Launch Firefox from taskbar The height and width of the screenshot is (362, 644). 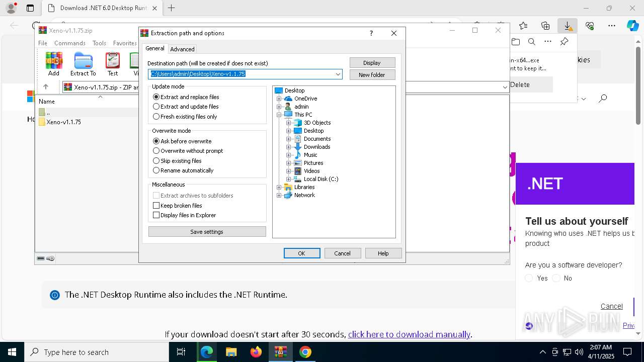(256, 352)
